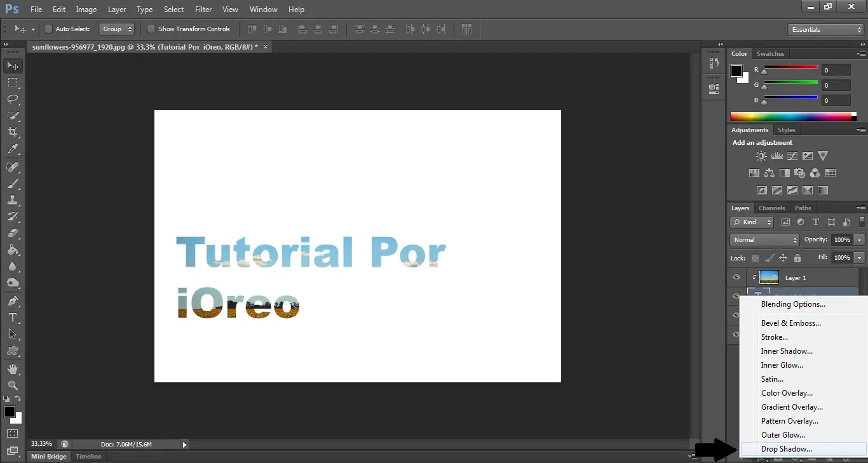868x463 pixels.
Task: Open the layer Kind filter dropdown
Action: point(752,222)
